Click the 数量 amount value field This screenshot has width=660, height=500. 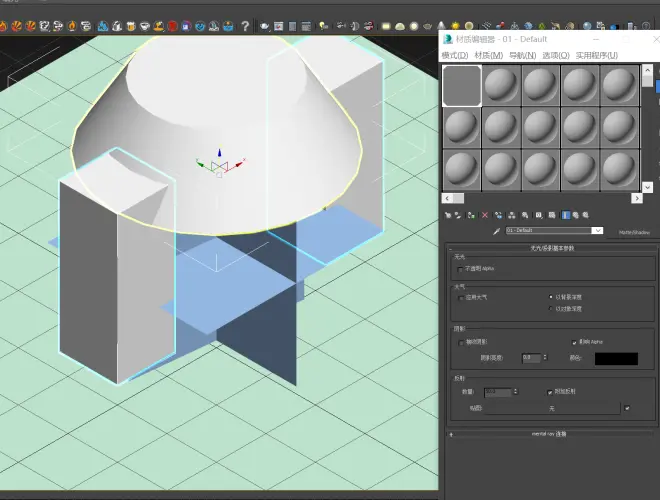click(498, 392)
